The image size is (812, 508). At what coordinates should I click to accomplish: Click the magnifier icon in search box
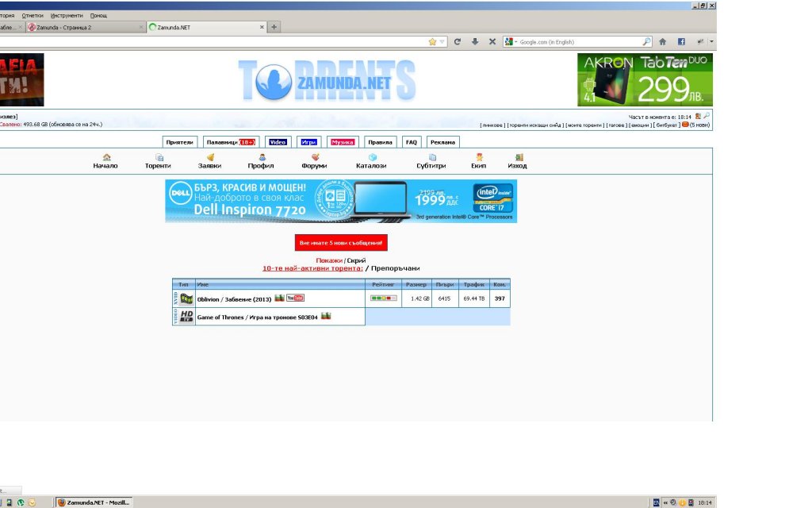click(646, 42)
